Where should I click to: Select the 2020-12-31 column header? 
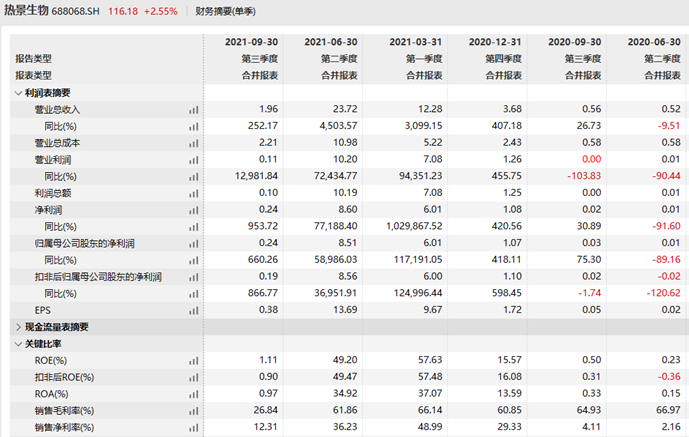495,42
